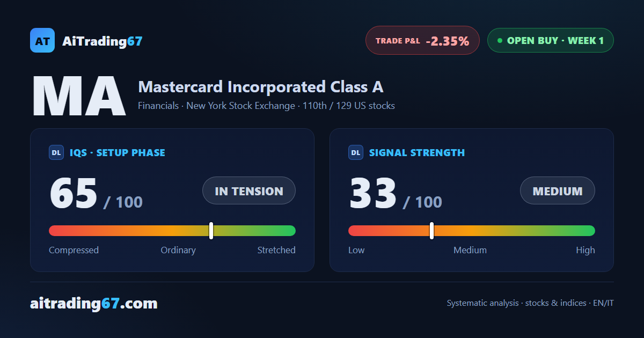The height and width of the screenshot is (338, 644).
Task: Click the DL badge beside Signal Strength
Action: (x=356, y=153)
